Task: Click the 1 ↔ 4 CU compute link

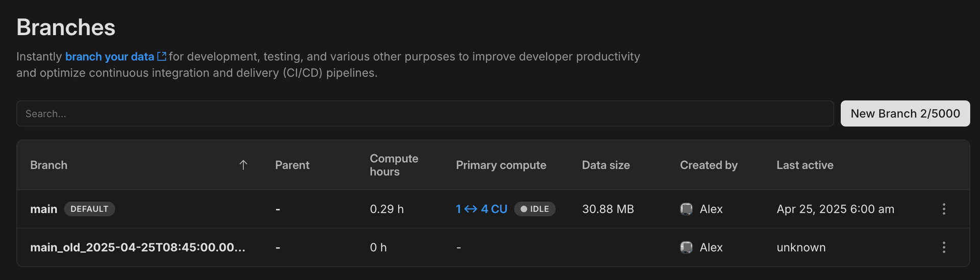Action: click(x=481, y=209)
